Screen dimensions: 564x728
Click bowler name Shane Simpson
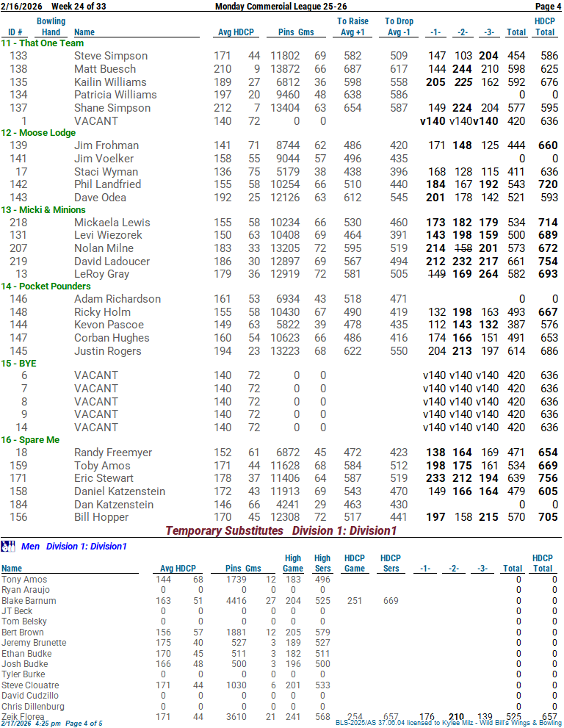tap(112, 108)
